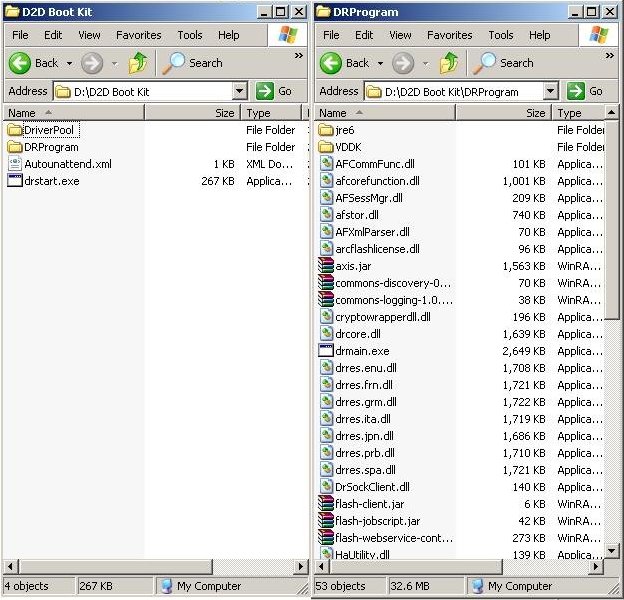Open Tools menu in DRProgram window
Image resolution: width=624 pixels, height=600 pixels.
501,35
